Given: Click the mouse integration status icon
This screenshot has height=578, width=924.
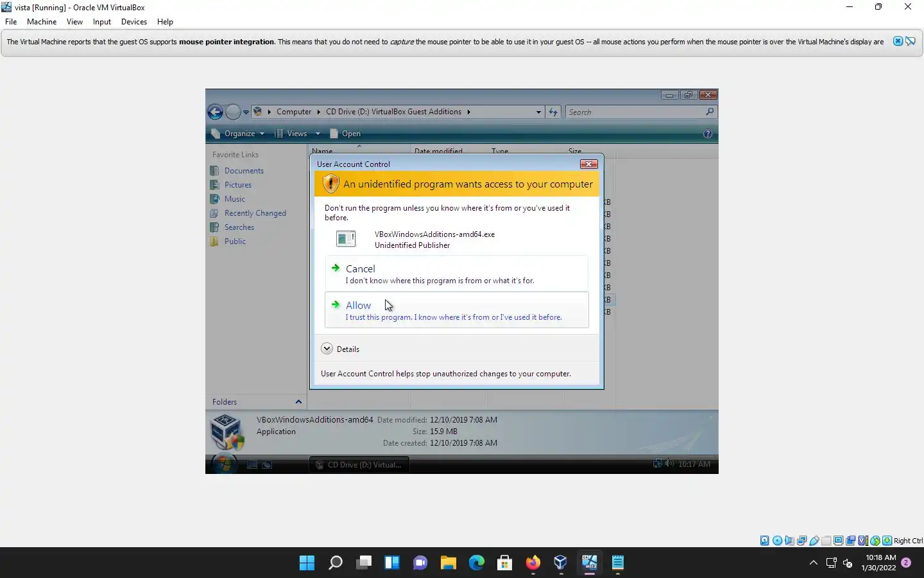Looking at the screenshot, I should click(875, 541).
